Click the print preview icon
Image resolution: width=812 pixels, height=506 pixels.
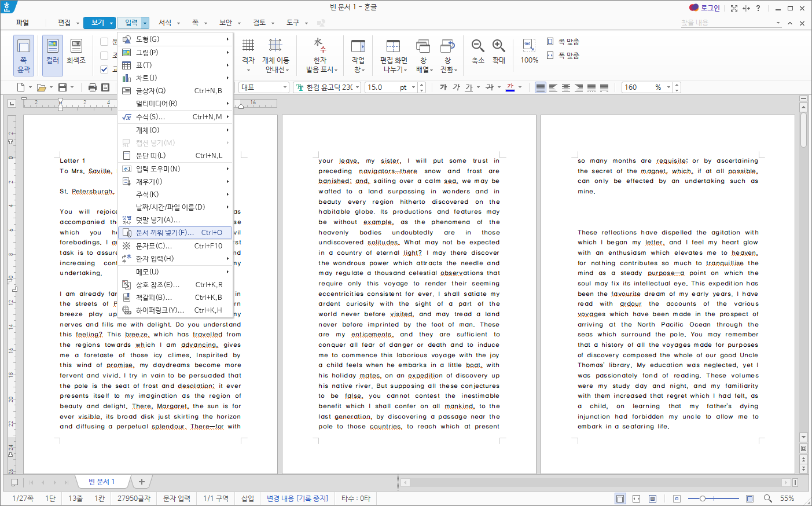105,87
